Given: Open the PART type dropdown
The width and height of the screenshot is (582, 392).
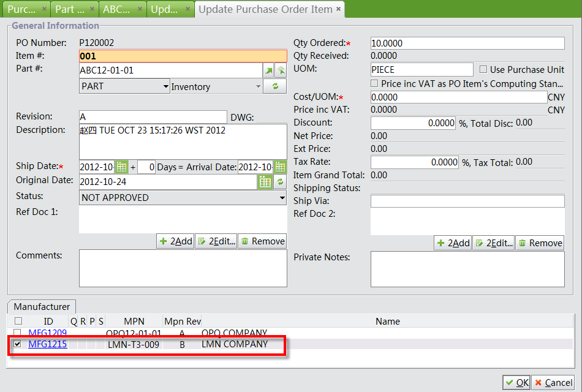Looking at the screenshot, I should click(166, 86).
